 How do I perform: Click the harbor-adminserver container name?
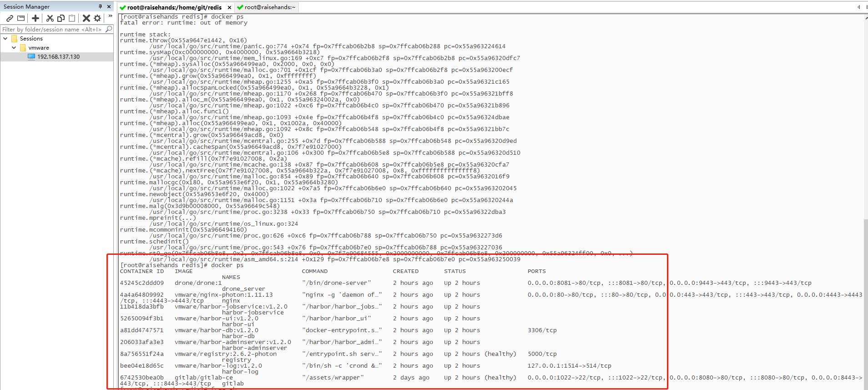tap(254, 348)
